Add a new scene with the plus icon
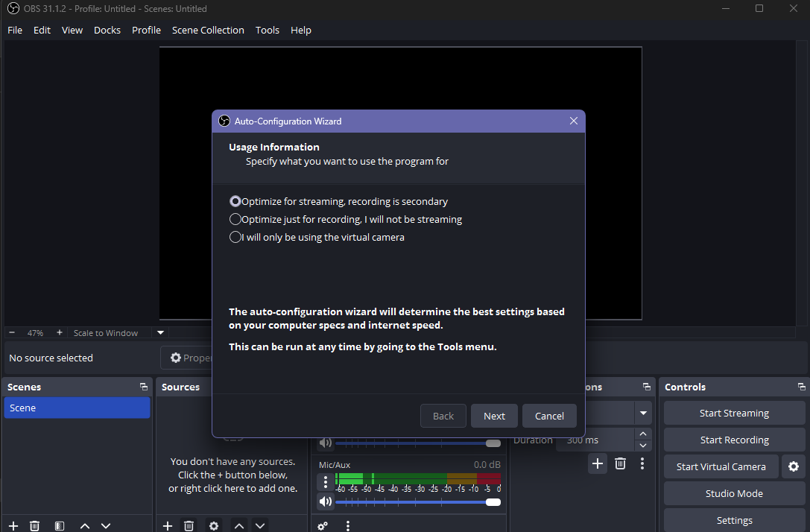The height and width of the screenshot is (532, 810). (x=12, y=525)
